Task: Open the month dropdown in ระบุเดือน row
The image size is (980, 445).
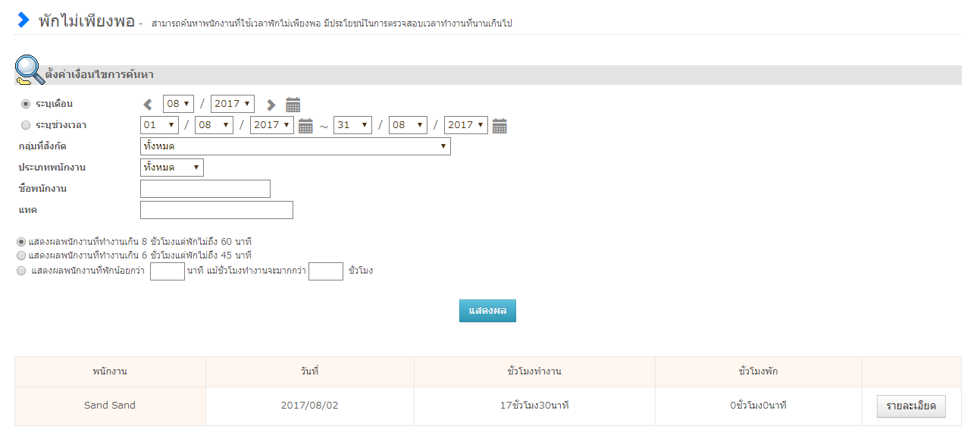Action: 178,104
